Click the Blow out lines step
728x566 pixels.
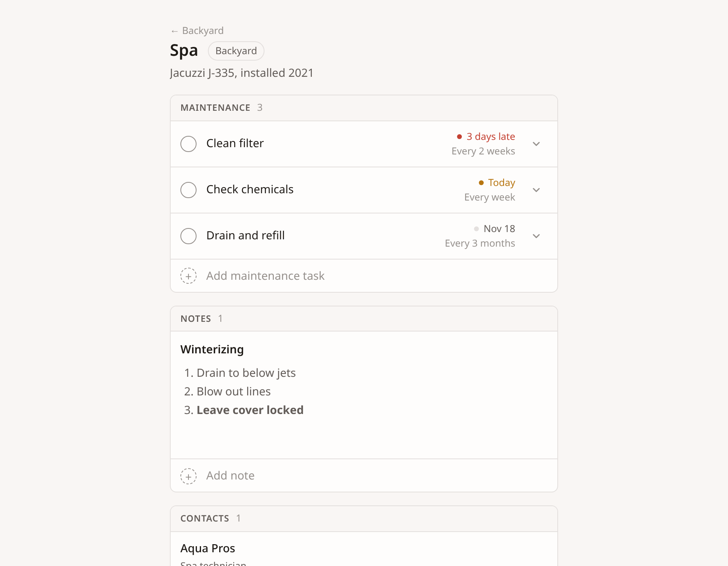(x=234, y=391)
